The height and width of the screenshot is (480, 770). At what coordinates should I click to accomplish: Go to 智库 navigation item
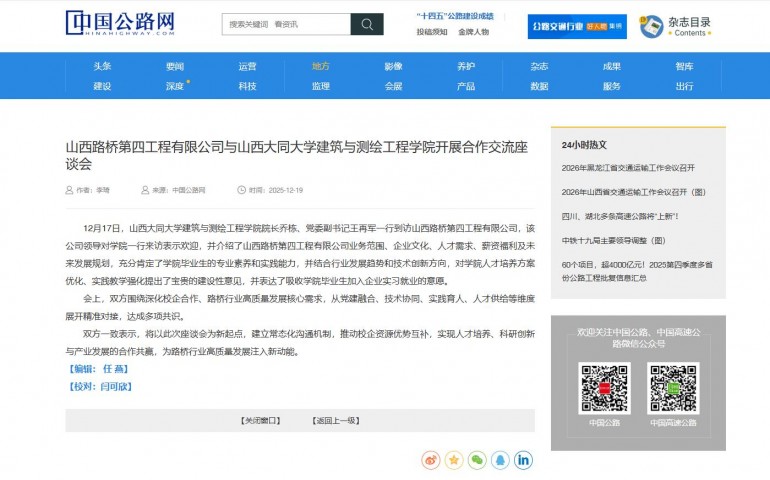(684, 66)
